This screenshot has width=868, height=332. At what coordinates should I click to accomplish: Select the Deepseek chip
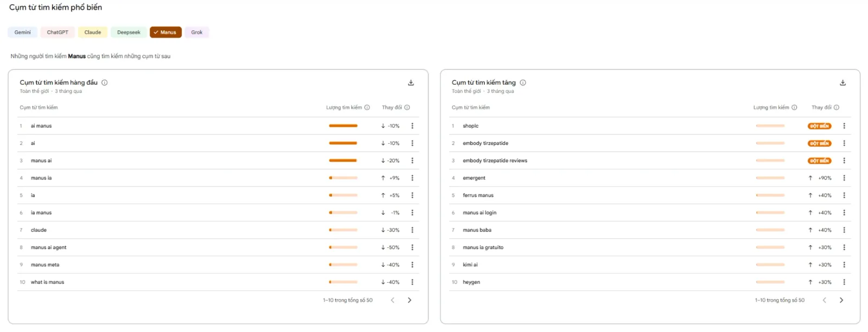[x=129, y=33]
